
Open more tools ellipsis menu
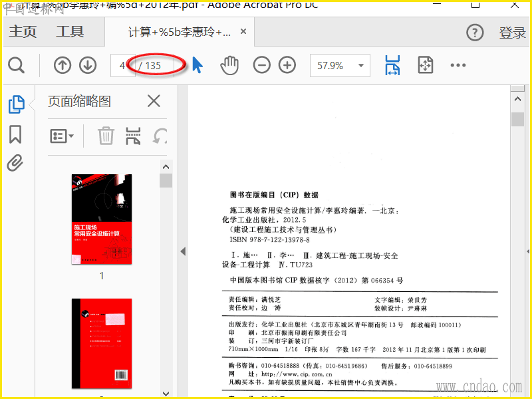458,65
